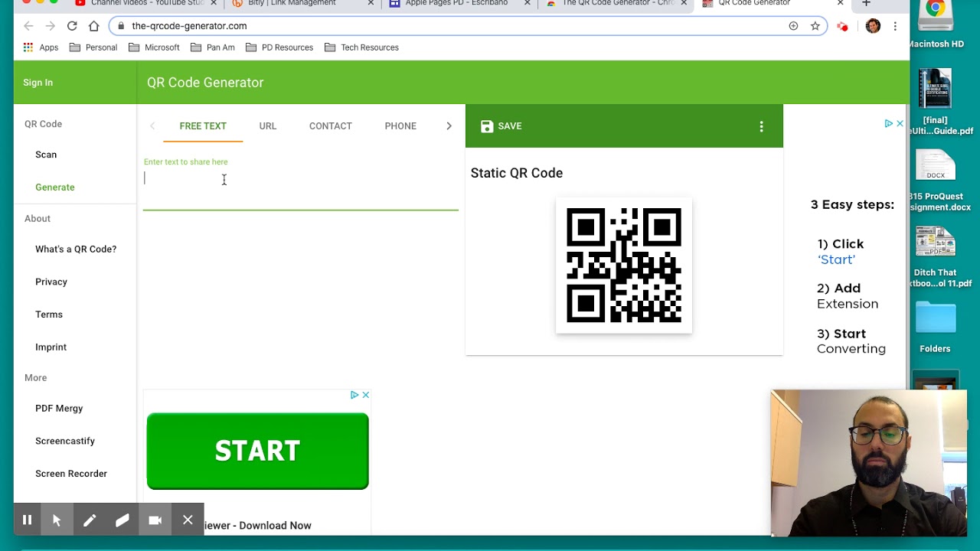Select the PHONE tab

coord(400,126)
